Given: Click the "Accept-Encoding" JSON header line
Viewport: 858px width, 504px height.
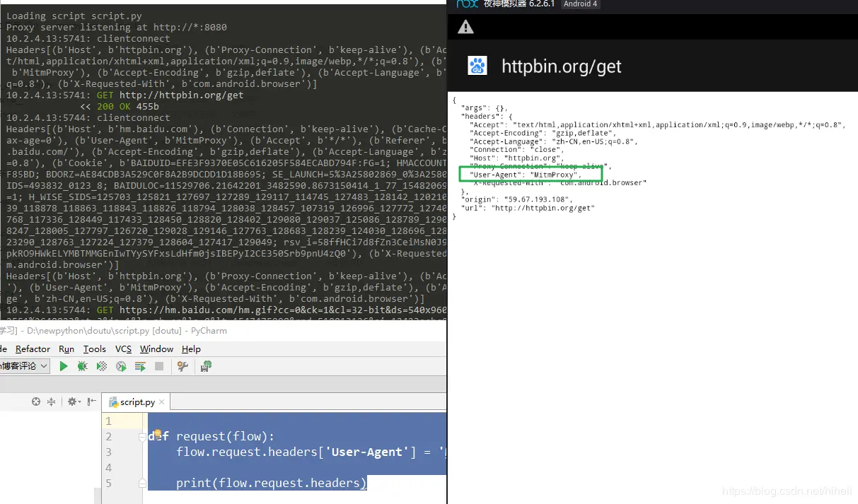Looking at the screenshot, I should [x=543, y=133].
